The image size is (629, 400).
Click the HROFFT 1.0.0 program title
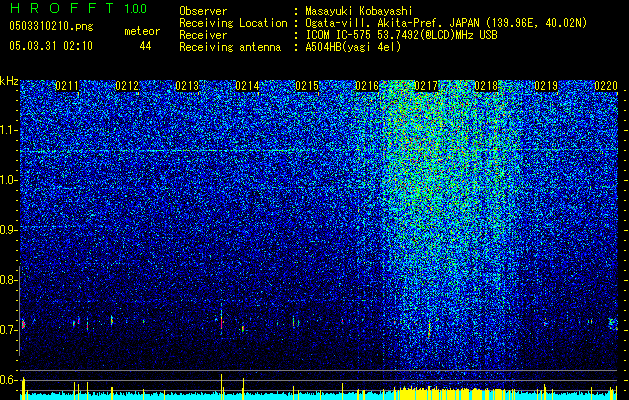click(78, 8)
